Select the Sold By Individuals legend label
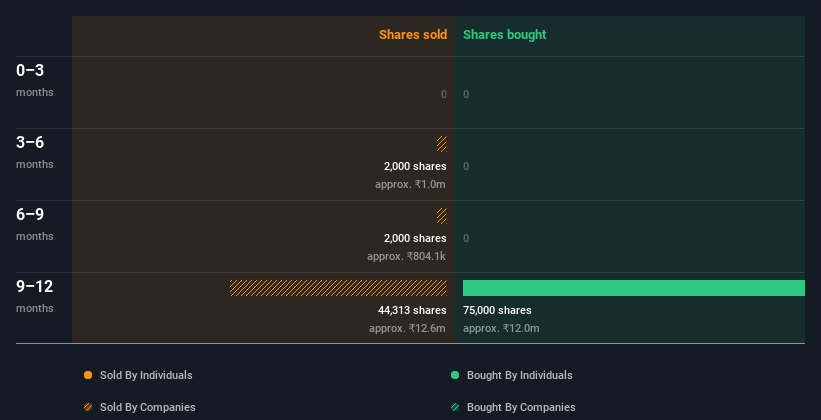 click(146, 375)
